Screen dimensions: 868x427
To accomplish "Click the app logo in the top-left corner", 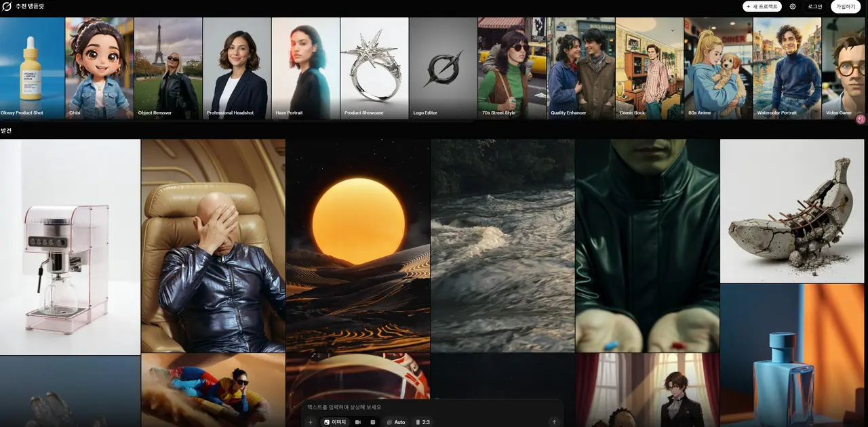I will 7,6.
